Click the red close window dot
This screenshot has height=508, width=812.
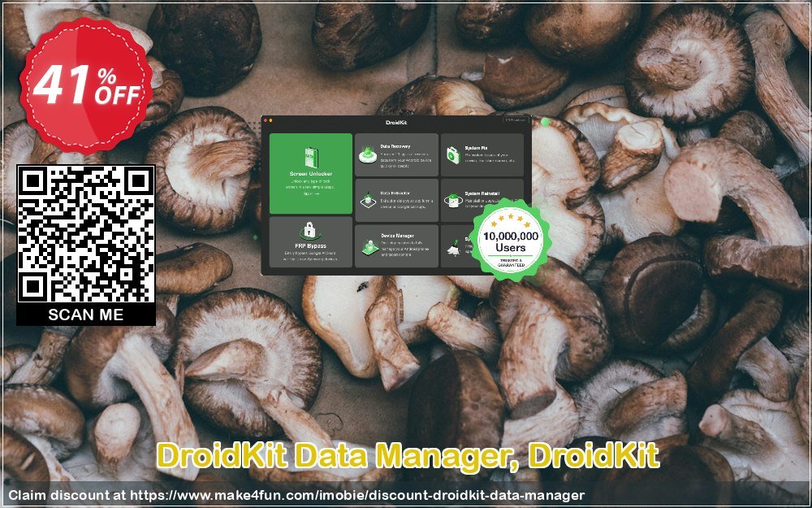pyautogui.click(x=266, y=120)
